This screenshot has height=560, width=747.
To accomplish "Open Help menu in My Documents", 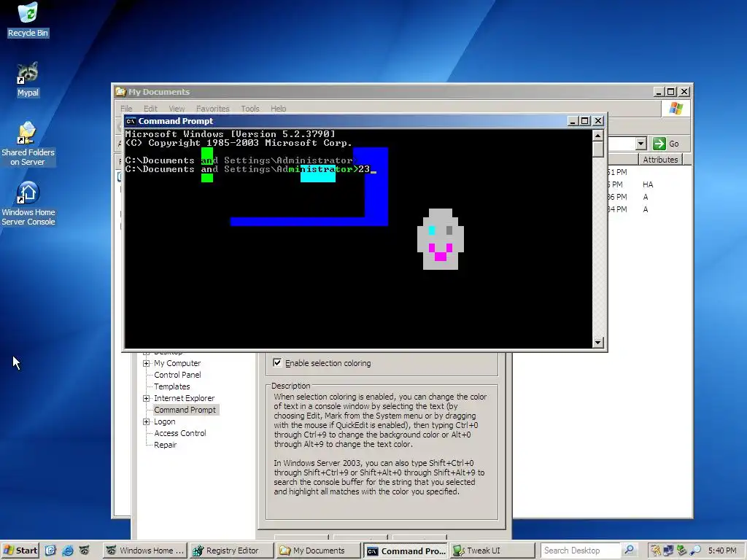I will [x=278, y=109].
